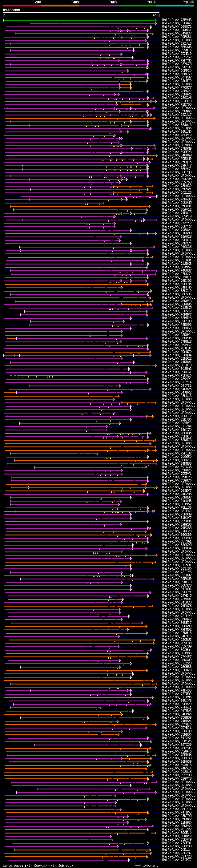Select hit label UniRef100_B8IBT3

coord(177,365)
